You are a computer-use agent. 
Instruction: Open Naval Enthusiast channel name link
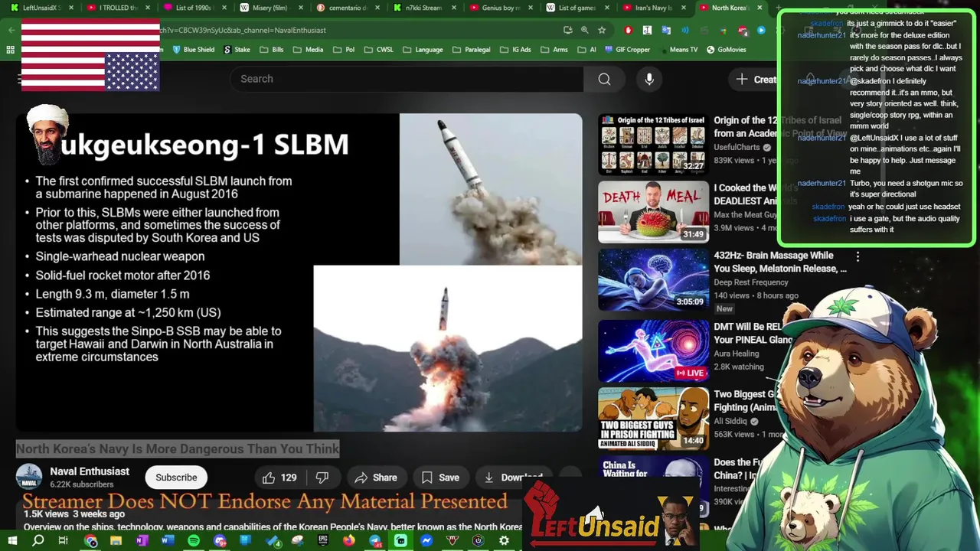pyautogui.click(x=90, y=471)
